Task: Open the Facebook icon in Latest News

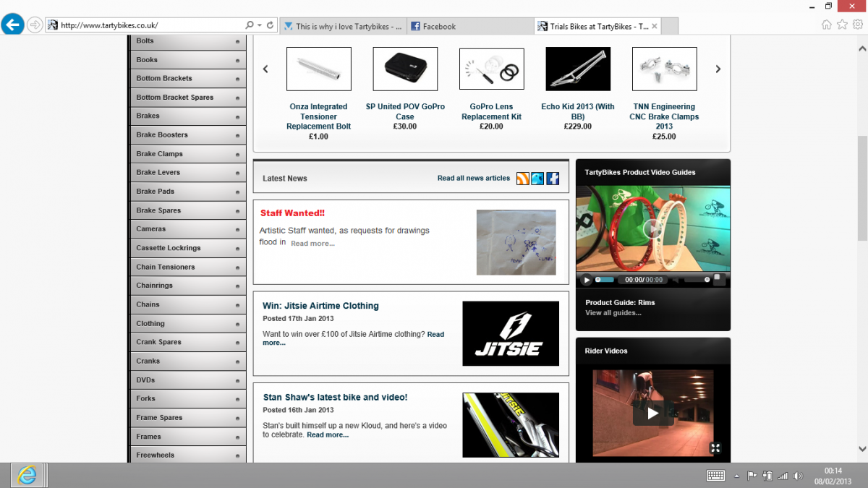Action: (553, 179)
